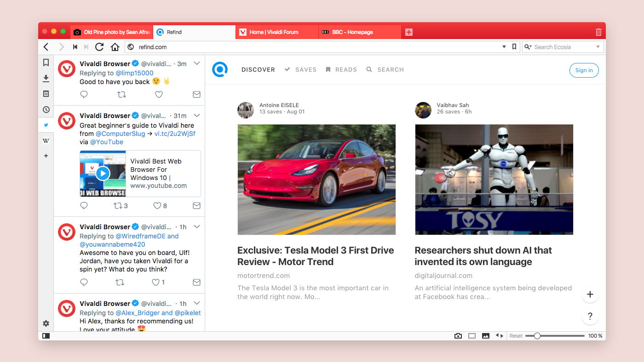Screen dimensions: 644x362
Task: Open the red Tesla car image
Action: pos(316,180)
